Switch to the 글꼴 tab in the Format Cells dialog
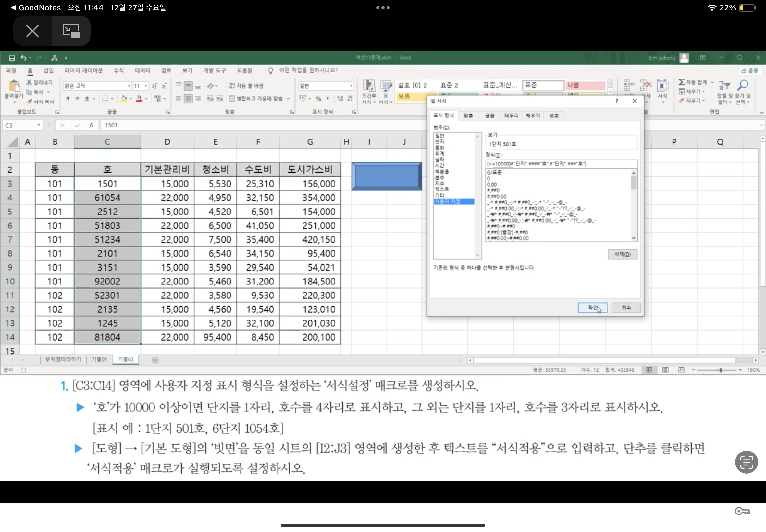766x532 pixels. tap(489, 116)
